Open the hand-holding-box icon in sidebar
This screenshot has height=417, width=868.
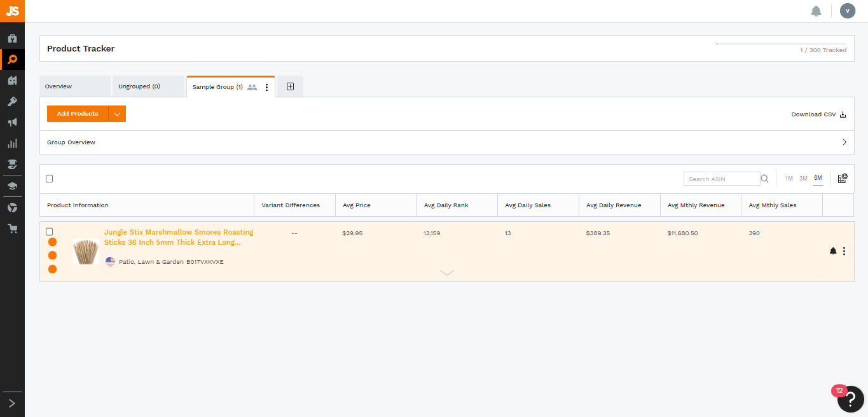pos(12,165)
